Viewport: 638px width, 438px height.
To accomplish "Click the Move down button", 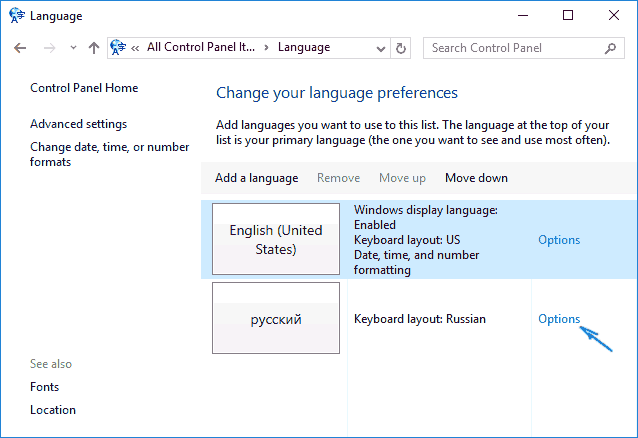I will coord(476,178).
